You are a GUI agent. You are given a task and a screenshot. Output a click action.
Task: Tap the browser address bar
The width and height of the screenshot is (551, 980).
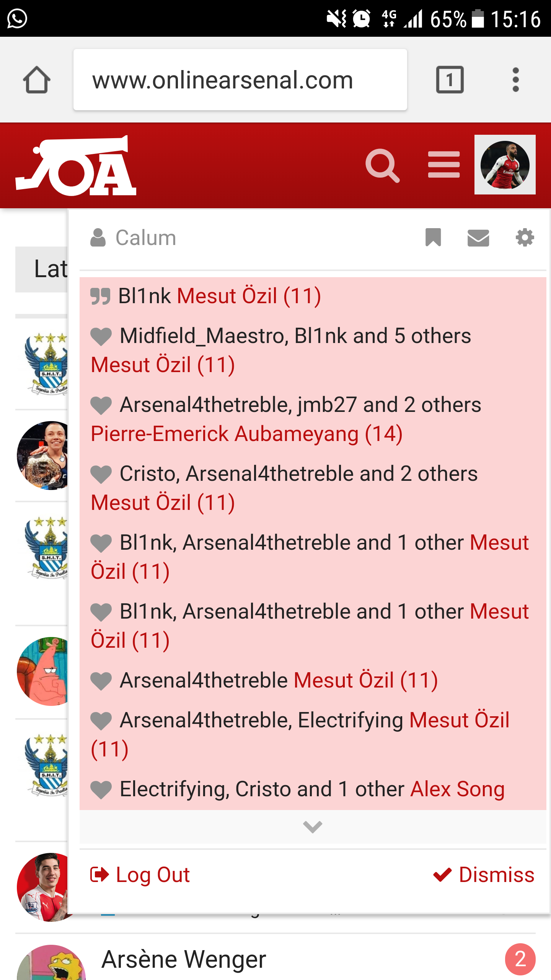click(x=240, y=80)
